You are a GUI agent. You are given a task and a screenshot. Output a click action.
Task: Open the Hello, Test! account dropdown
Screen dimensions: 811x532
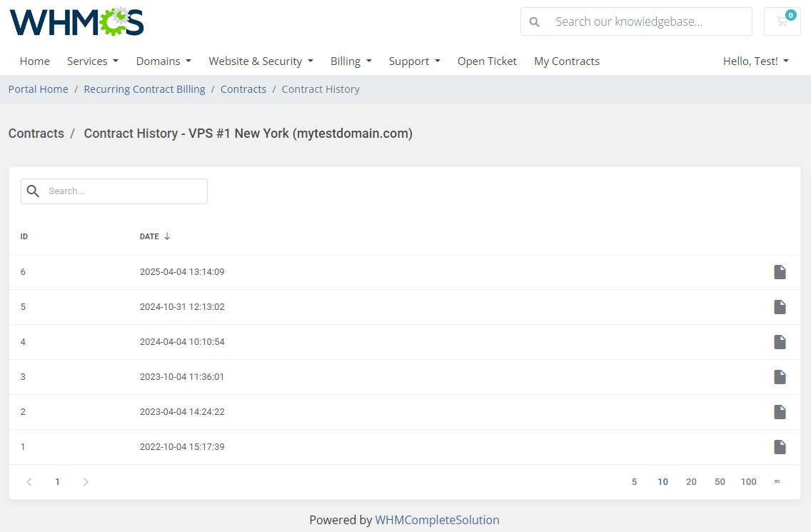(755, 61)
